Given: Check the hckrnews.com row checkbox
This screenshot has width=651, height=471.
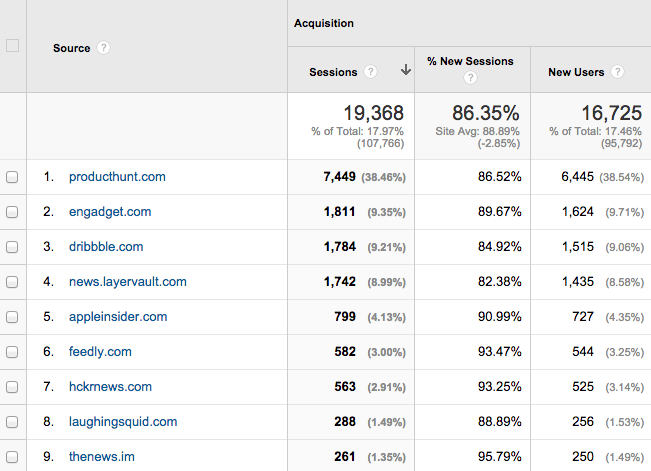Looking at the screenshot, I should (12, 387).
